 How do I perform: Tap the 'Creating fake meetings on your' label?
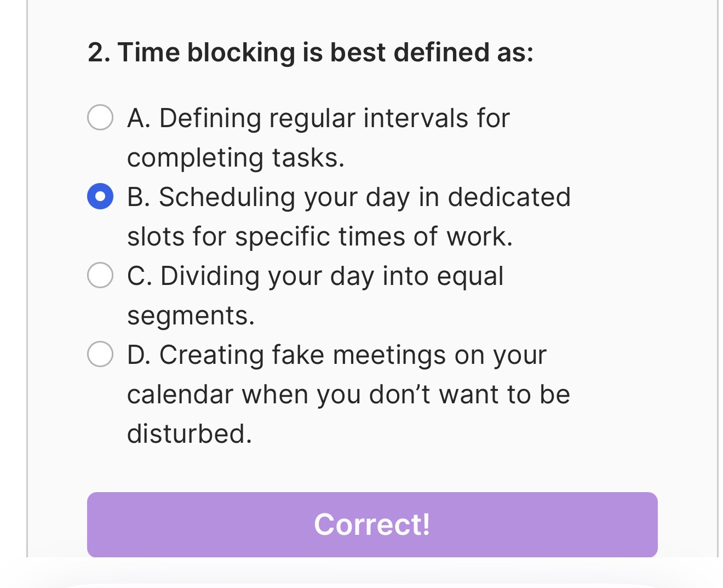[353, 355]
